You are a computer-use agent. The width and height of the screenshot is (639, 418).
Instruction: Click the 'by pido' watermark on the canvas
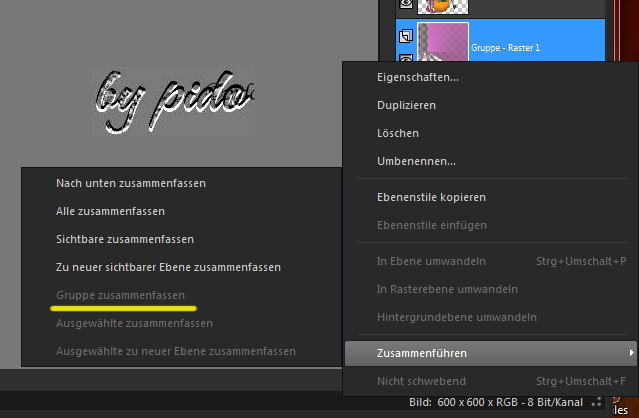(x=175, y=101)
